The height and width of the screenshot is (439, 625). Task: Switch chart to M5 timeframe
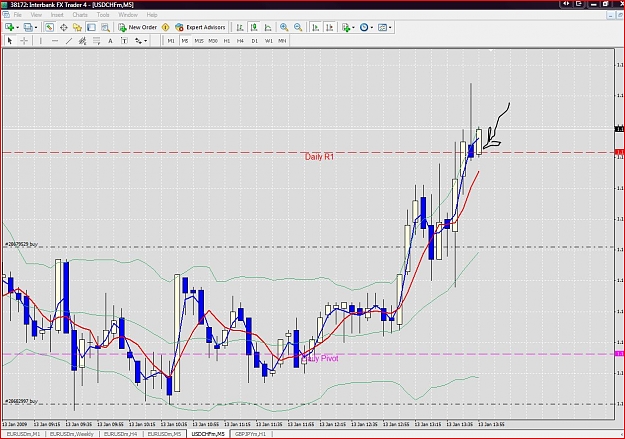tap(185, 41)
